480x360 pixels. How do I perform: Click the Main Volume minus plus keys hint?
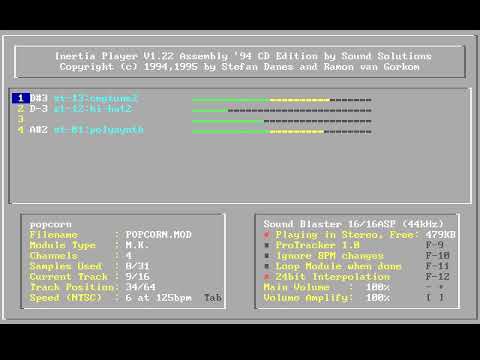(x=435, y=287)
